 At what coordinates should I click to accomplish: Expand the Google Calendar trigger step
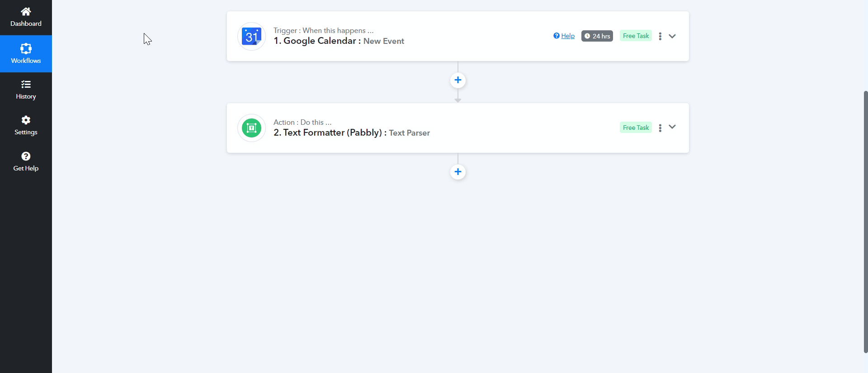pyautogui.click(x=672, y=36)
